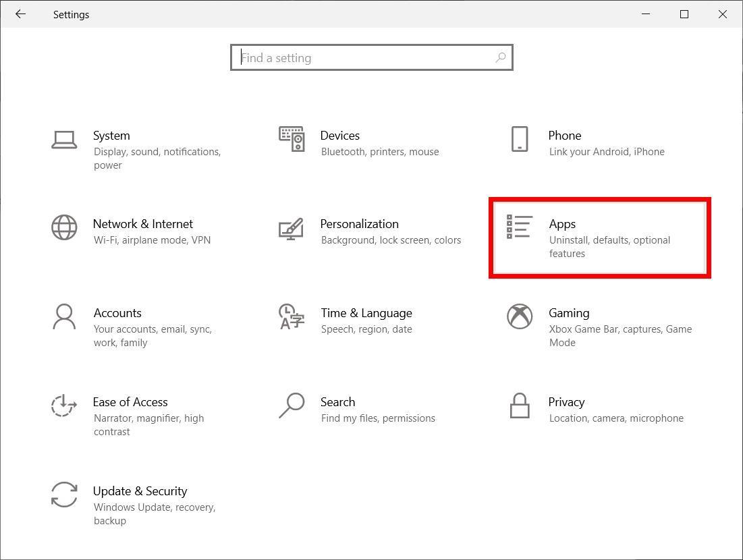
Task: Click the Search magnifier category icon
Action: point(292,405)
